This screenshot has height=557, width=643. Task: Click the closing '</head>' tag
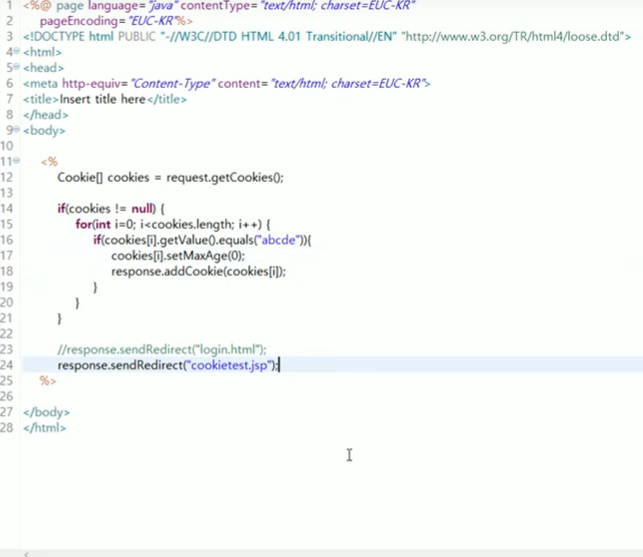coord(46,115)
